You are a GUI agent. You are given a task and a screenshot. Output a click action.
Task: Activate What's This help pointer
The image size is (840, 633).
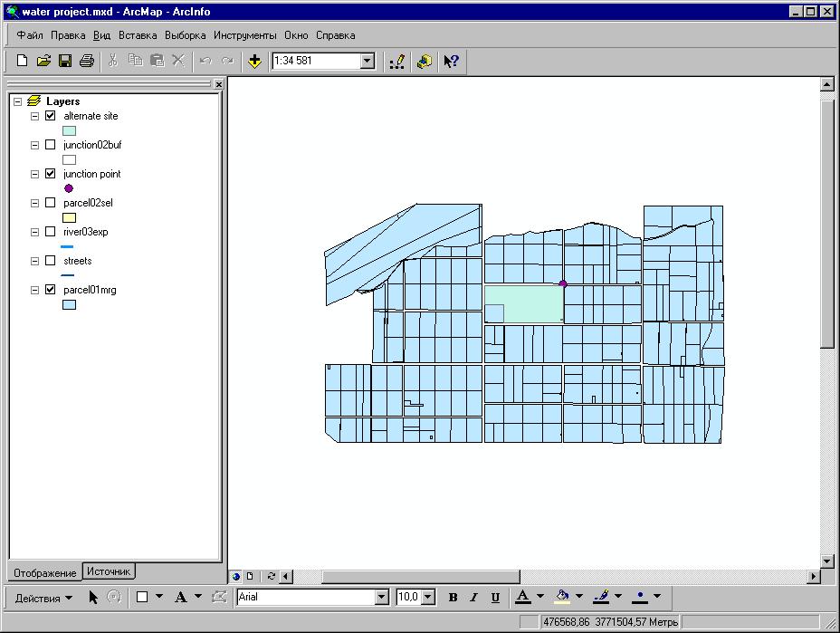click(x=451, y=61)
